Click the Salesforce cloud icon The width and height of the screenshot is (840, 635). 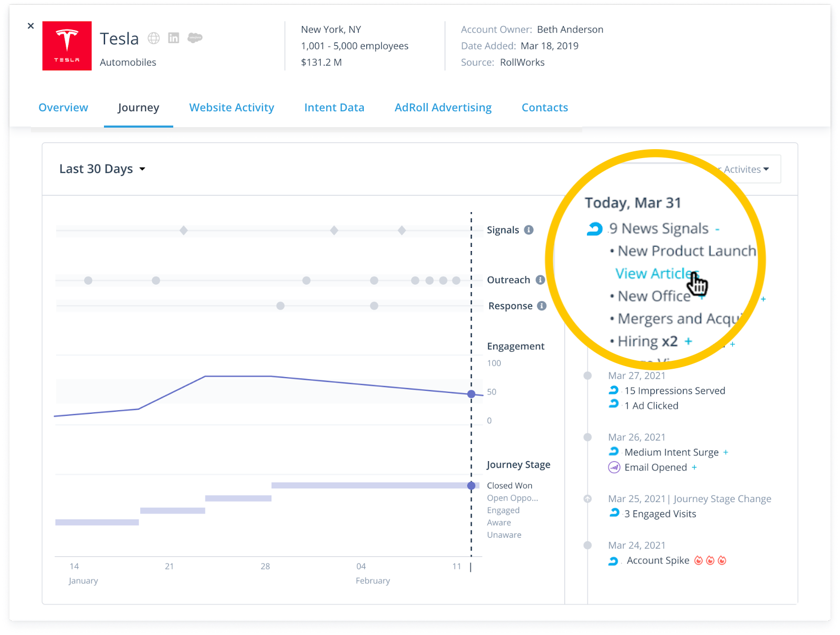click(x=195, y=38)
